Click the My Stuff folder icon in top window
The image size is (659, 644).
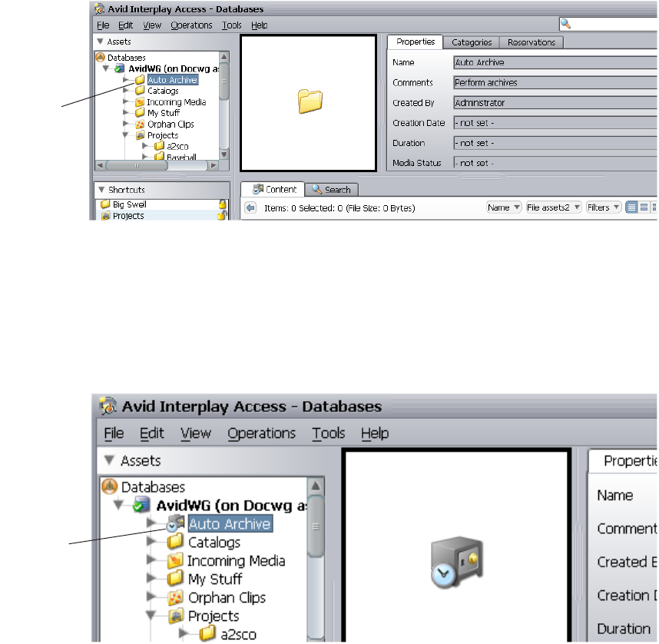click(x=140, y=113)
